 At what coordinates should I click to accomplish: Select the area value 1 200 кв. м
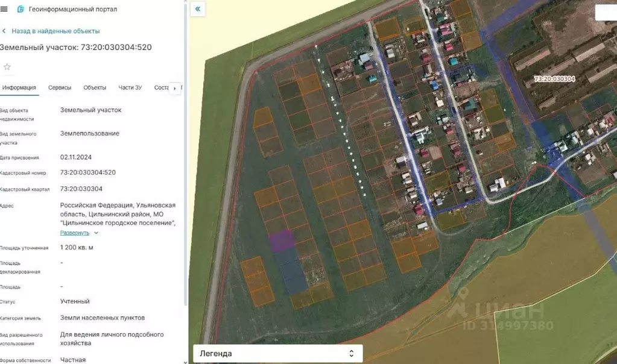pos(77,248)
